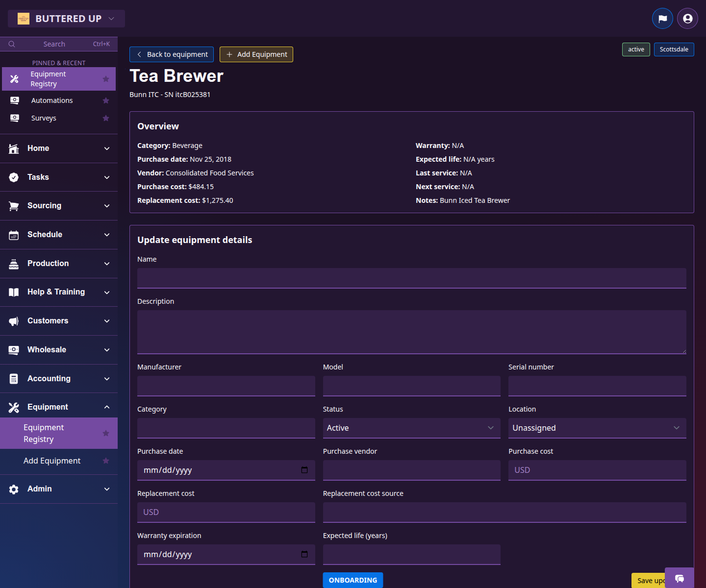
Task: Collapse the Equipment section in sidebar
Action: click(107, 407)
